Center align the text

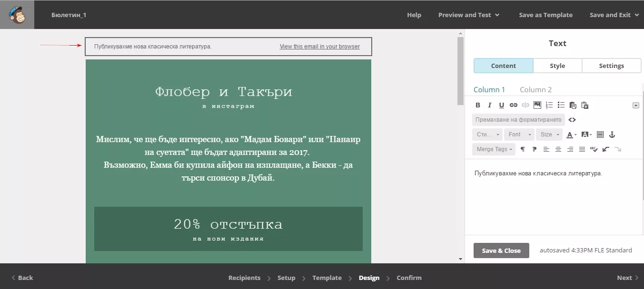point(558,149)
